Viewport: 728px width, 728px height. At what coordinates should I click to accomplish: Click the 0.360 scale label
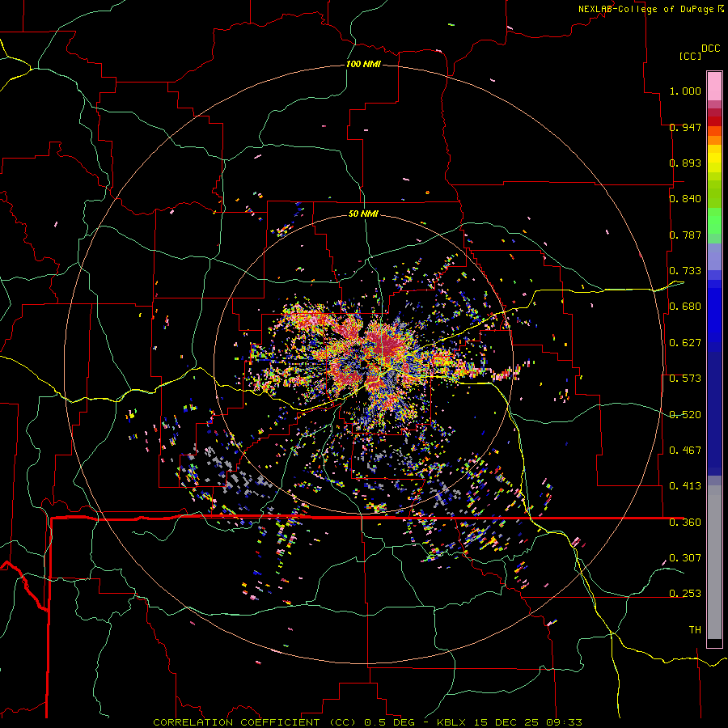coord(685,523)
